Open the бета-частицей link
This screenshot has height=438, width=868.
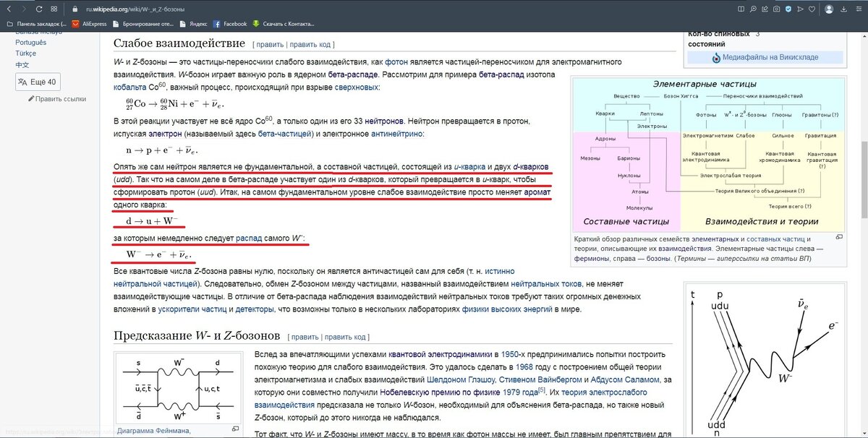click(x=285, y=134)
